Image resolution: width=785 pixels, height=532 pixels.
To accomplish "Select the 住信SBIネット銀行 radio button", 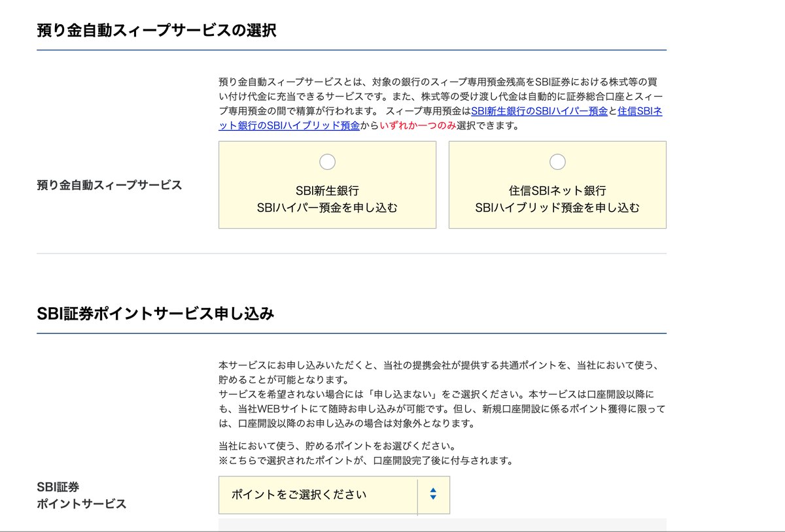I will pyautogui.click(x=557, y=161).
